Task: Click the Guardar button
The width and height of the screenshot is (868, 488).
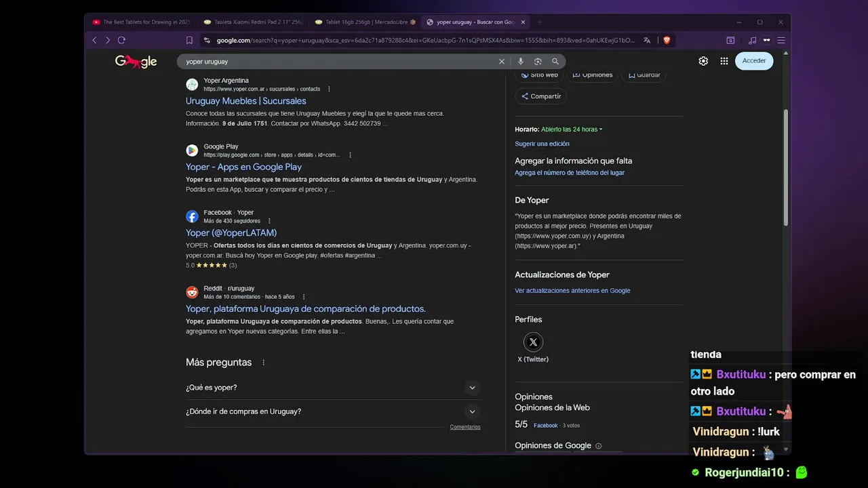Action: point(644,75)
